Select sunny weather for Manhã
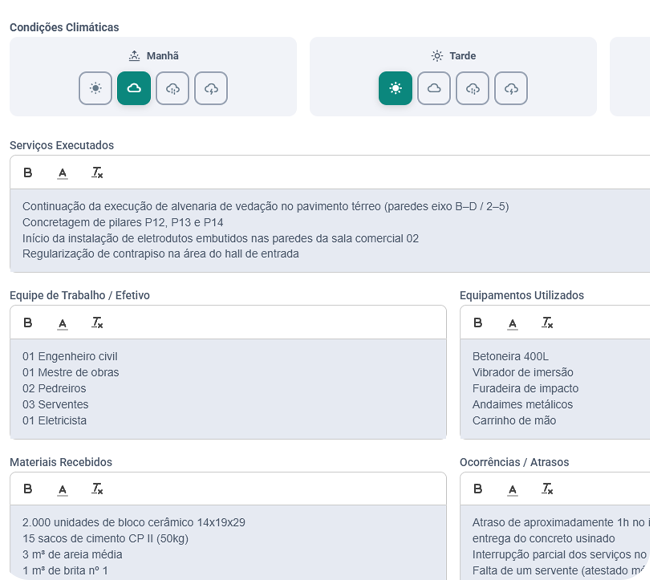The height and width of the screenshot is (580, 650). pyautogui.click(x=95, y=88)
